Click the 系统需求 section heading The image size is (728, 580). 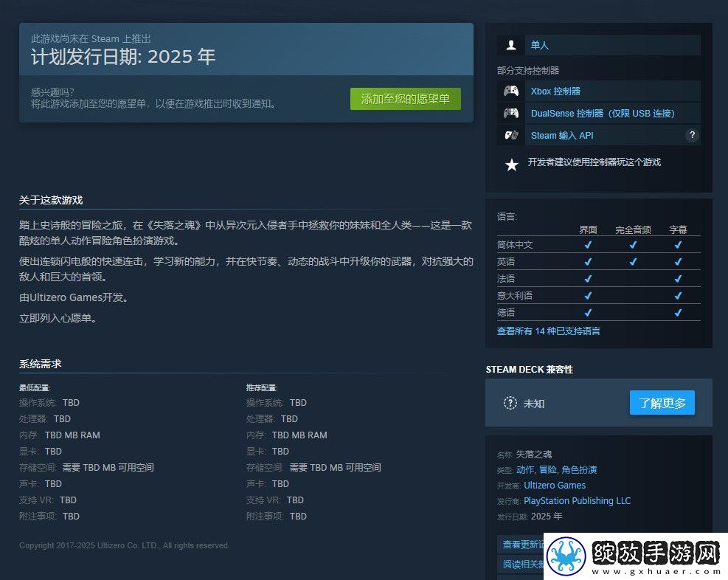click(40, 364)
